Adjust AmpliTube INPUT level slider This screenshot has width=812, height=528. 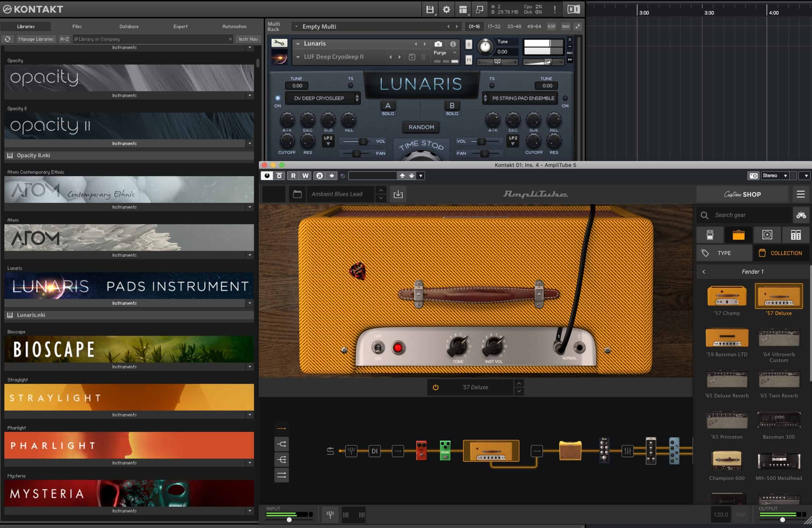point(289,520)
